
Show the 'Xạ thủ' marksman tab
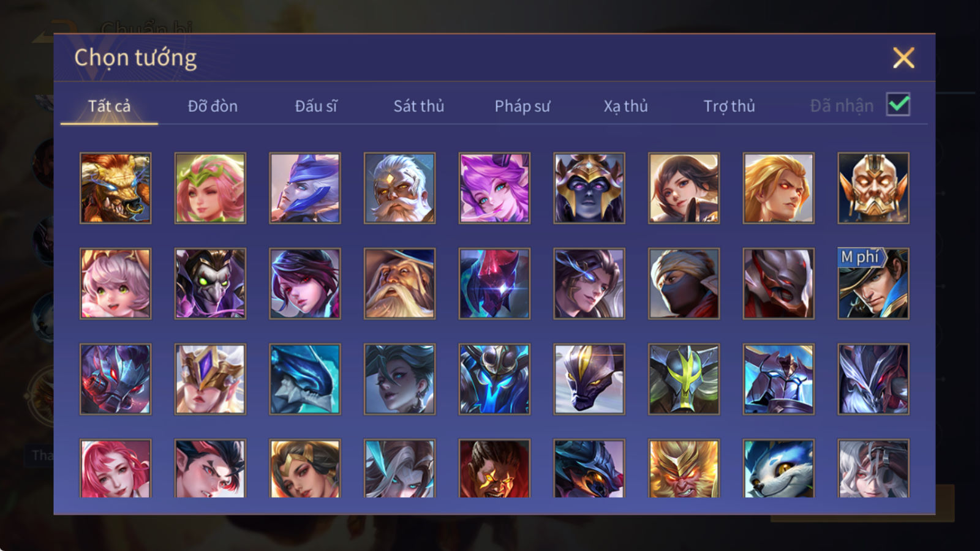tap(625, 106)
